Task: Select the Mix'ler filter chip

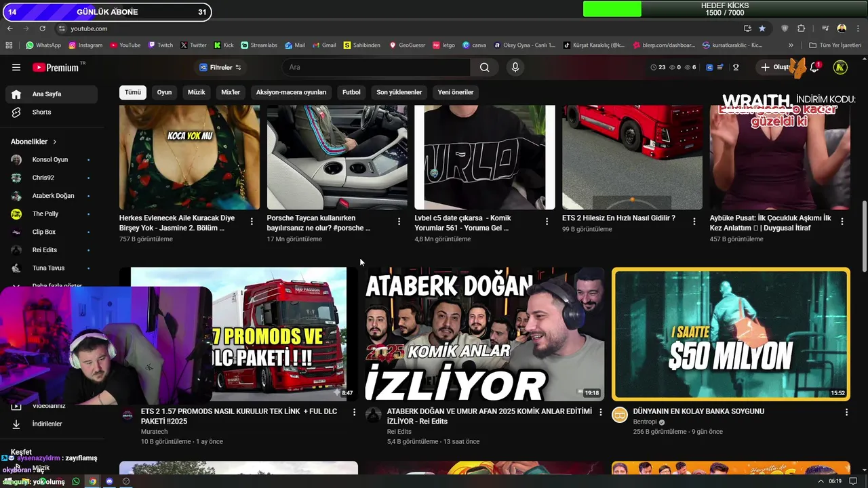Action: tap(231, 92)
